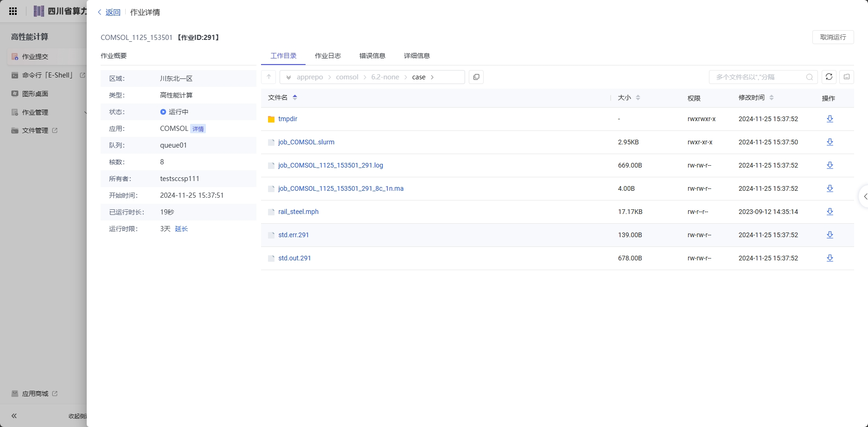The image size is (868, 427).
Task: Click the 取消运行 button
Action: pos(833,37)
